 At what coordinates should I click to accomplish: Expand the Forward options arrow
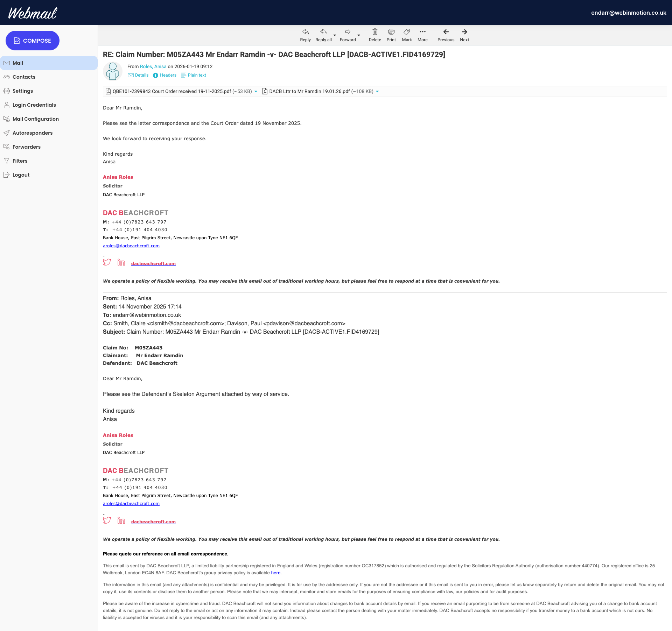click(359, 35)
